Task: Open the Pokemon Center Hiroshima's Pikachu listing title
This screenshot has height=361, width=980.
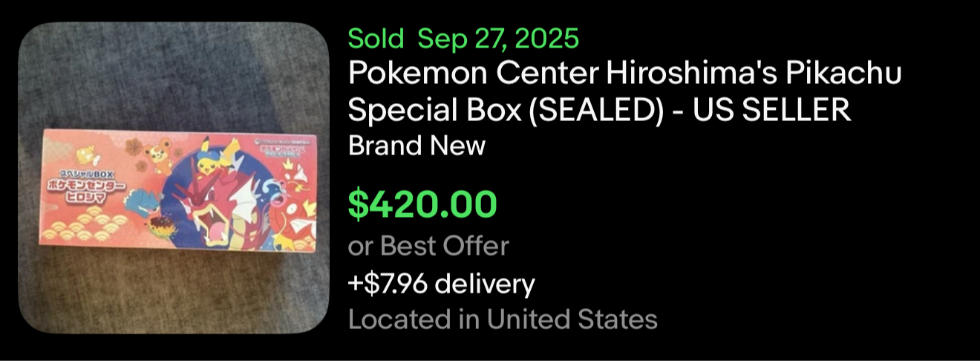Action: (624, 74)
